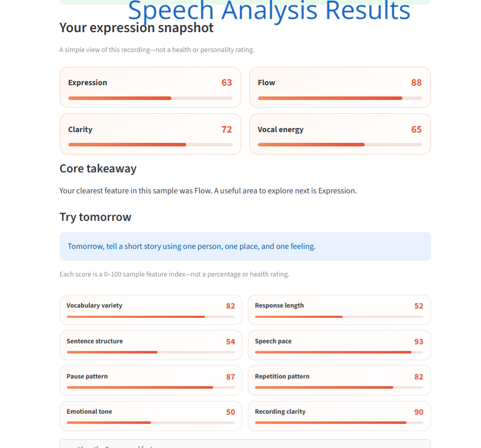Click the Expression progress bar
This screenshot has height=448, width=481.
[150, 98]
